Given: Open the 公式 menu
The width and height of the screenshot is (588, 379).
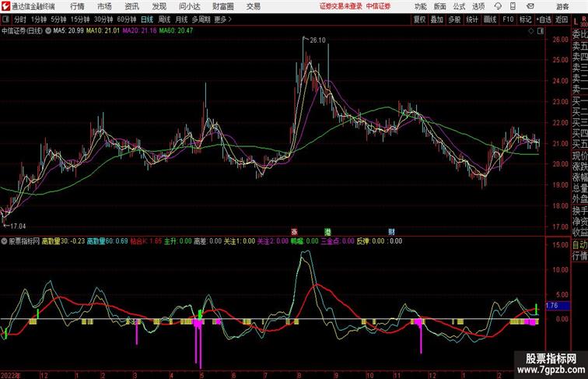Looking at the screenshot, I should click(x=459, y=6).
